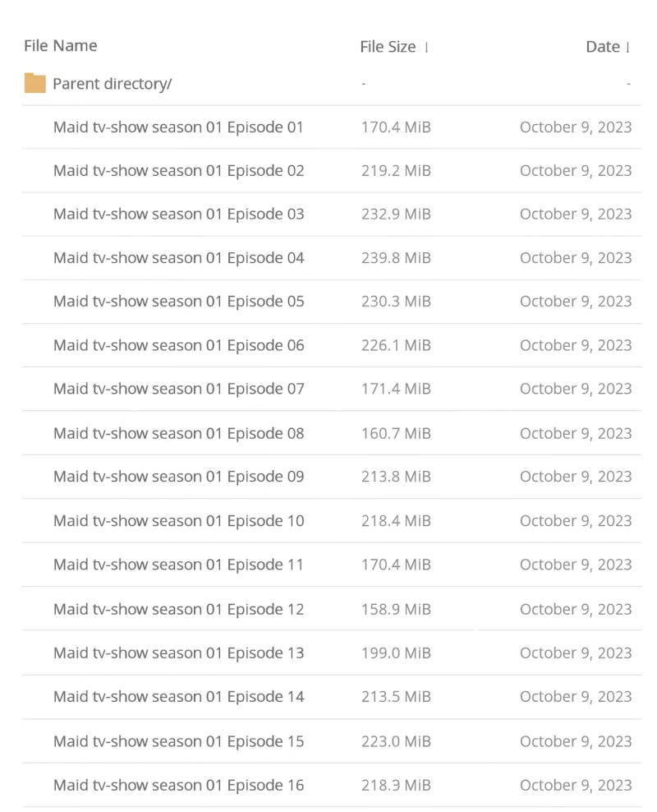Open Maid season 01 Episode 15
Image resolution: width=657 pixels, height=812 pixels.
[178, 741]
